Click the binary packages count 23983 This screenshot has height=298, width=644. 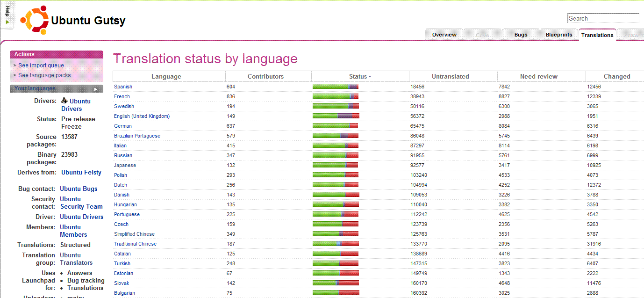[69, 155]
